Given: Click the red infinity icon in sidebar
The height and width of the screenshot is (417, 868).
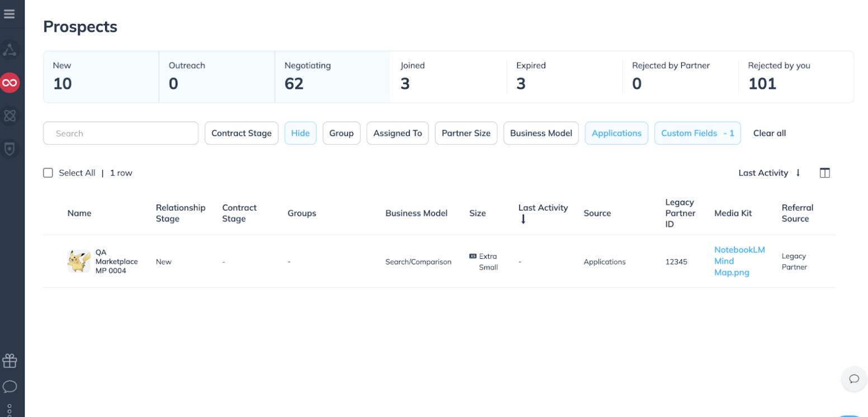Looking at the screenshot, I should tap(10, 83).
